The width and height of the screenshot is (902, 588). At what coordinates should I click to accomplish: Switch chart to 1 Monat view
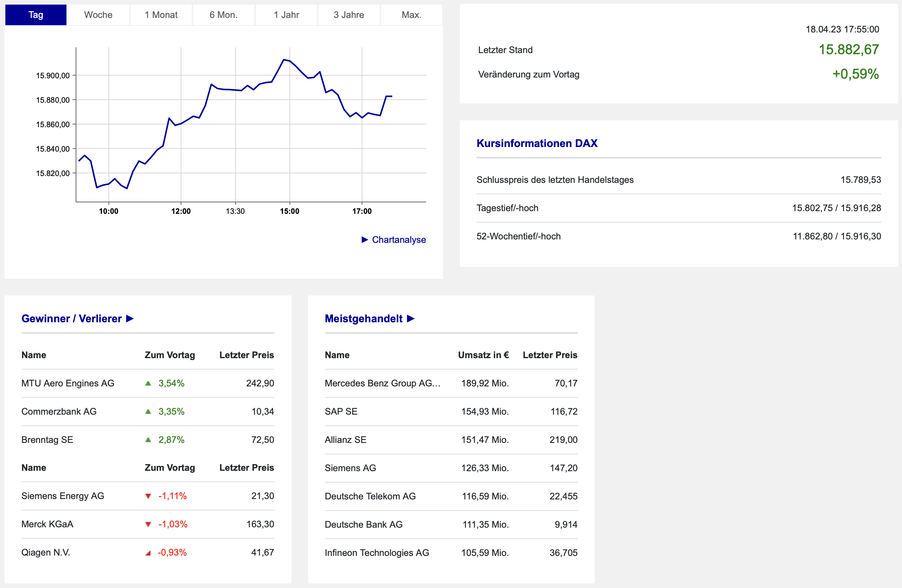(161, 15)
